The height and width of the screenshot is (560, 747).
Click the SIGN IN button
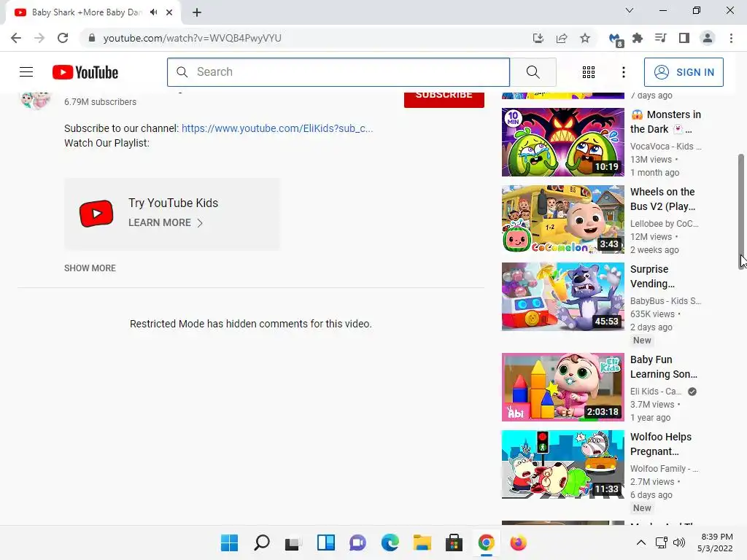tap(684, 72)
